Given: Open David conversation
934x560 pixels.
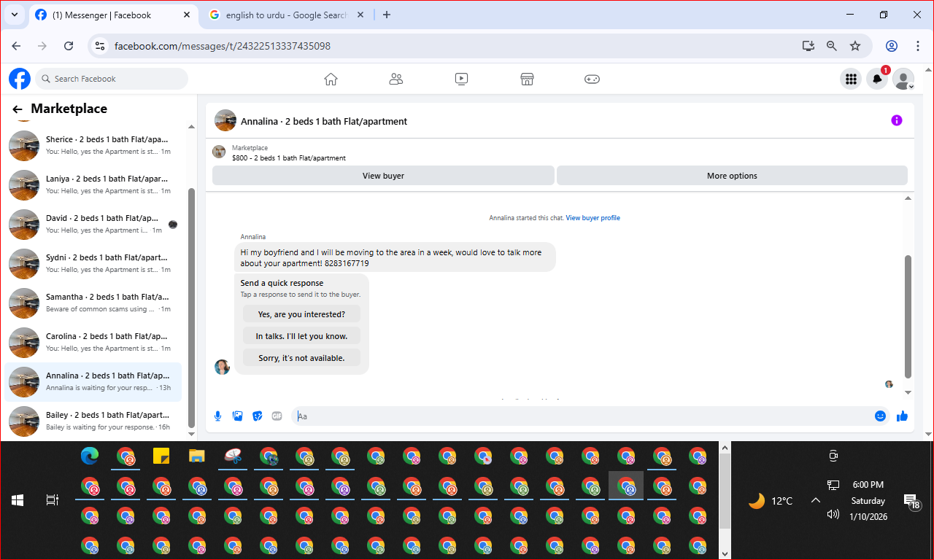Looking at the screenshot, I should point(93,224).
